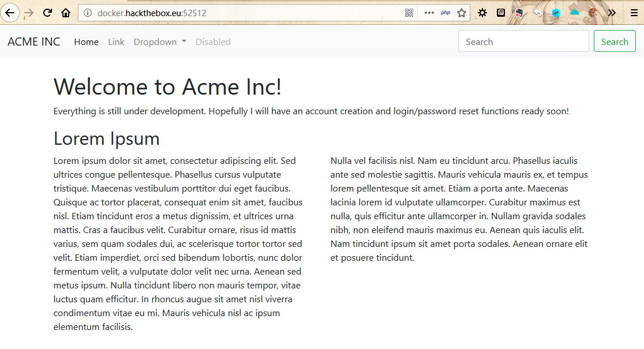Select Home in the navbar
The image size is (644, 349).
[x=86, y=42]
